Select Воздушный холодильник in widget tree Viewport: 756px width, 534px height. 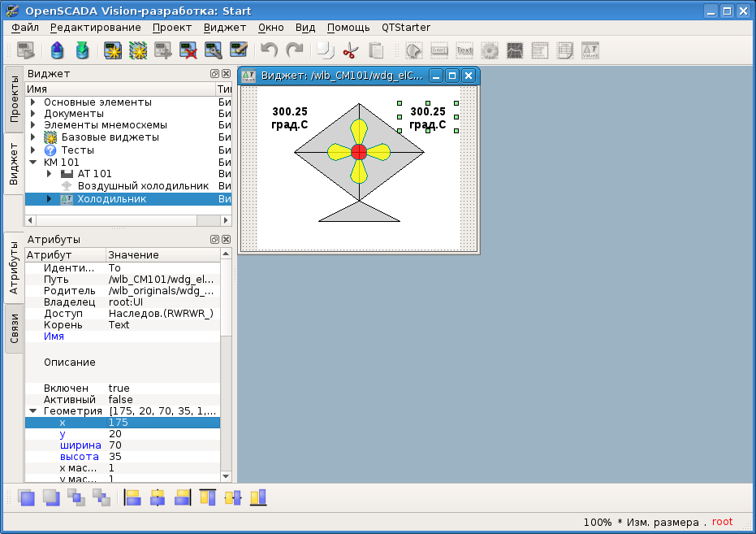click(143, 186)
